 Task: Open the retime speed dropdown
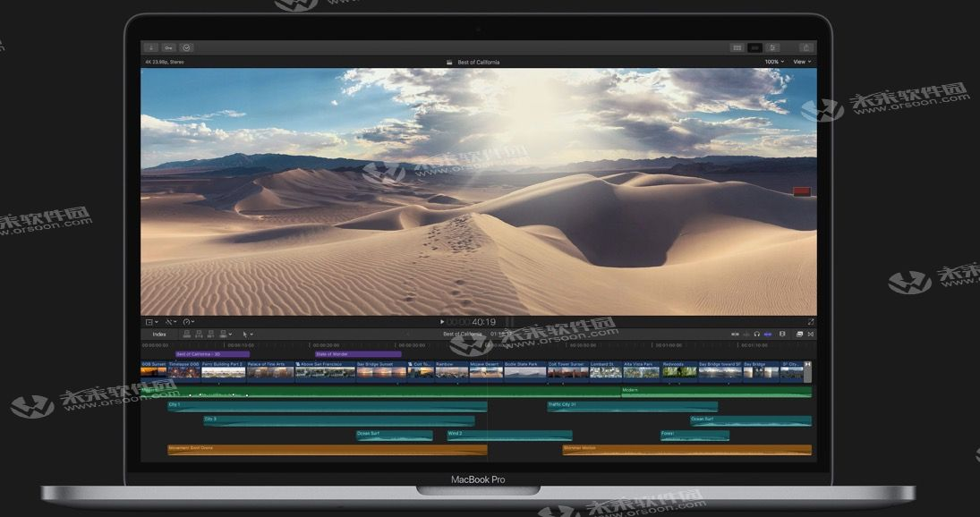pos(189,322)
